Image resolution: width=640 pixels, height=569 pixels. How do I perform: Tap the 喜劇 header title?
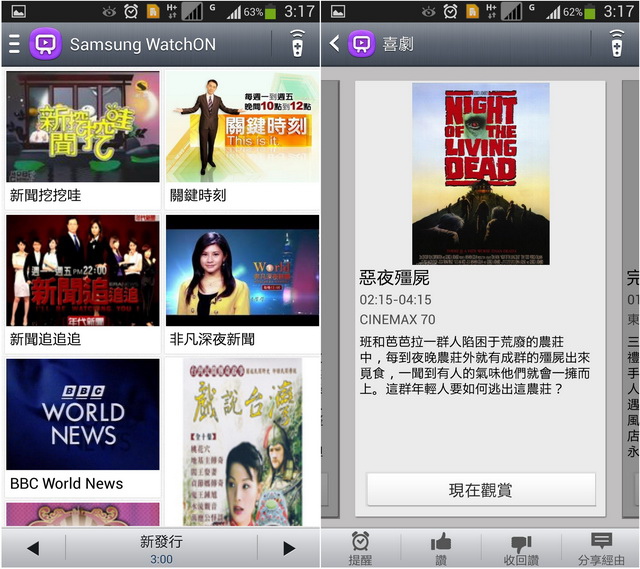click(398, 44)
